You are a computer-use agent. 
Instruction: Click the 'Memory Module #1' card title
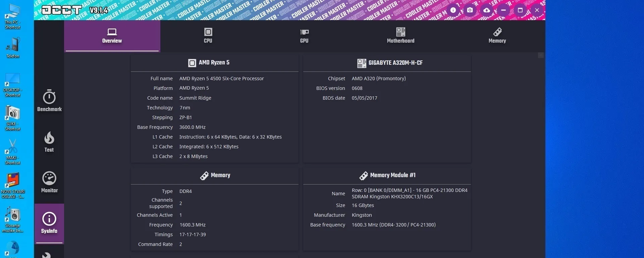(393, 175)
